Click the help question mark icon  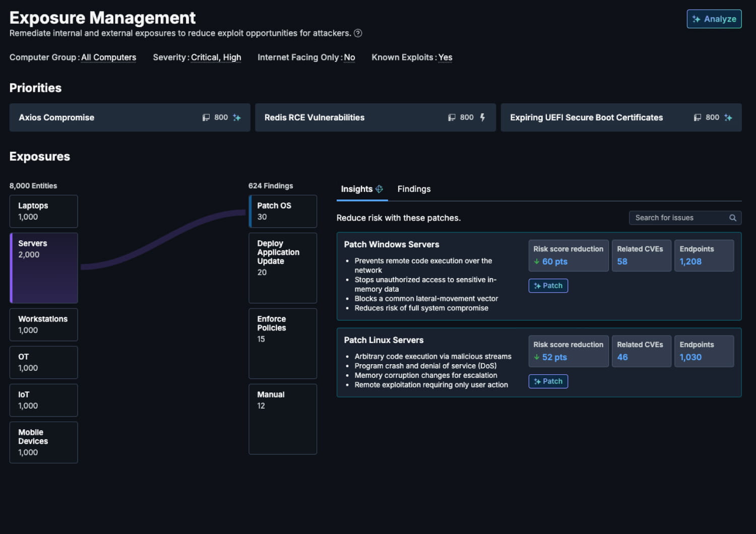pyautogui.click(x=358, y=33)
